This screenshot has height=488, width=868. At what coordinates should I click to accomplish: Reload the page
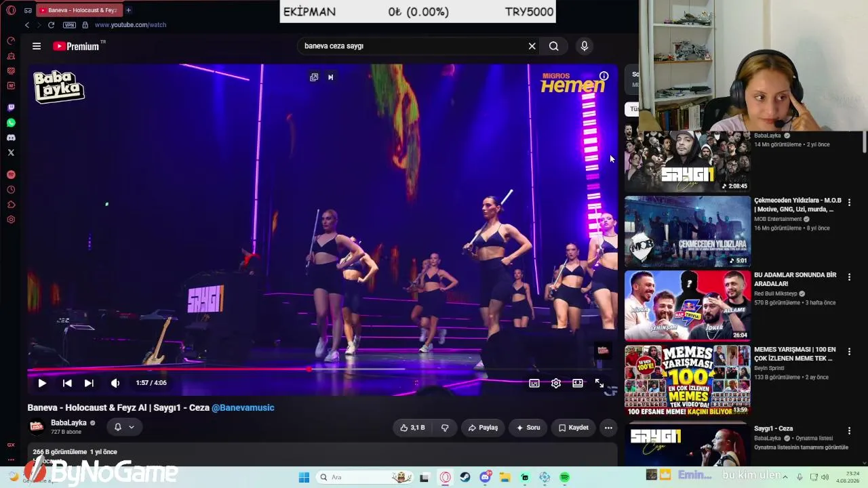(x=51, y=25)
